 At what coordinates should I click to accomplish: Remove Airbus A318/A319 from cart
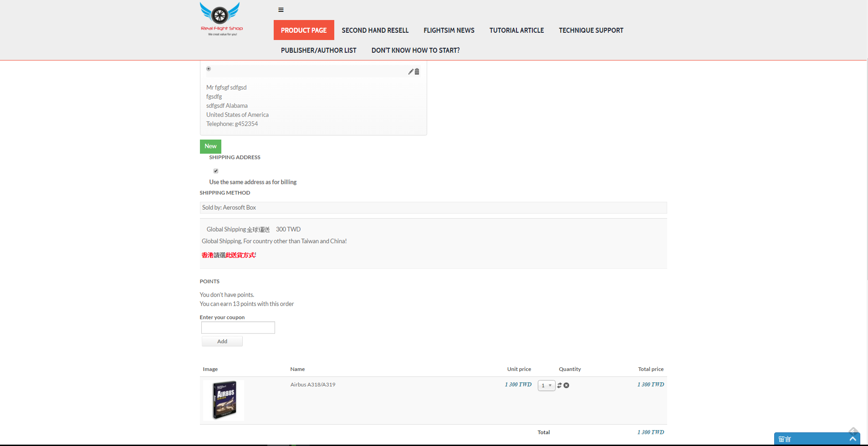pos(567,385)
